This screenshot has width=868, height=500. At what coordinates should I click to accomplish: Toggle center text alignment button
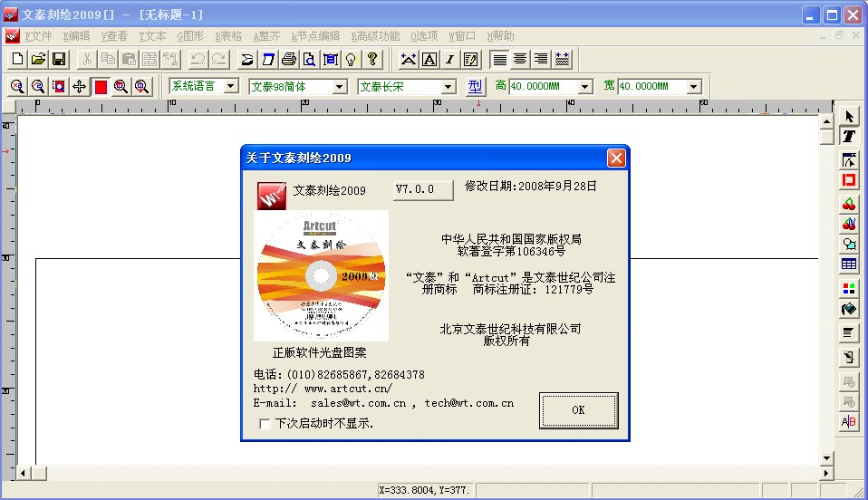(x=520, y=60)
